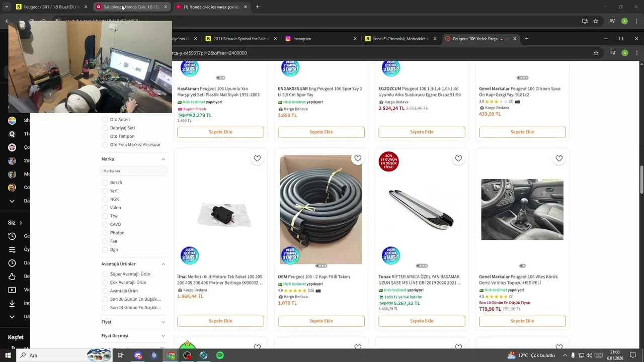Click the Windows taskbar Ara search box

click(64, 355)
